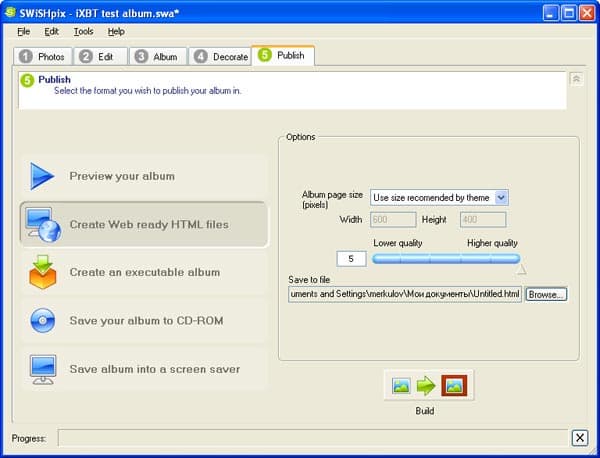Select the Publish tab
The image size is (600, 458).
pyautogui.click(x=283, y=55)
